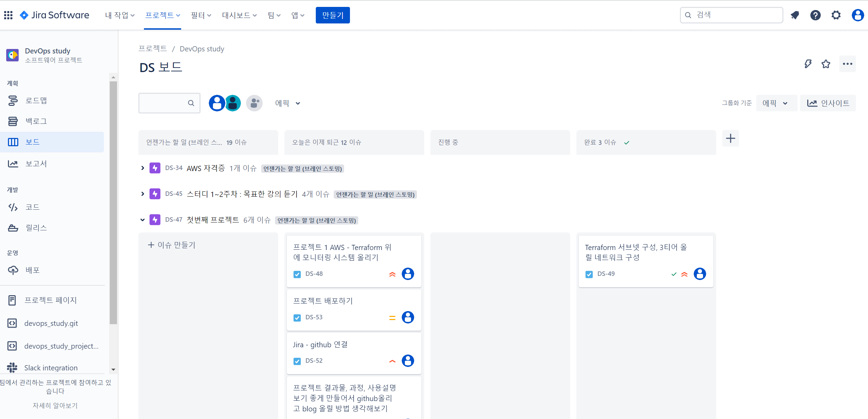Screen dimensions: 868x419
Task: Click DS-49 done checkmark icon
Action: coord(674,274)
